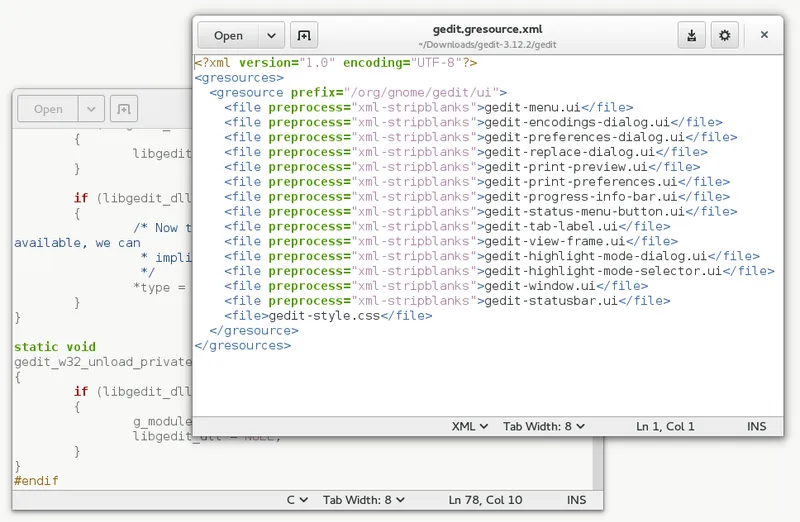Click the closing </gresource> tag line

point(254,330)
